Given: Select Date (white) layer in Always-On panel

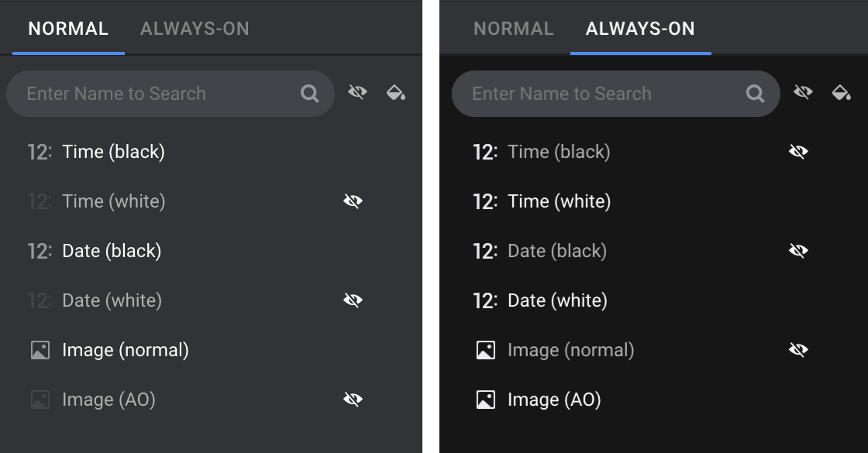Looking at the screenshot, I should click(x=557, y=300).
